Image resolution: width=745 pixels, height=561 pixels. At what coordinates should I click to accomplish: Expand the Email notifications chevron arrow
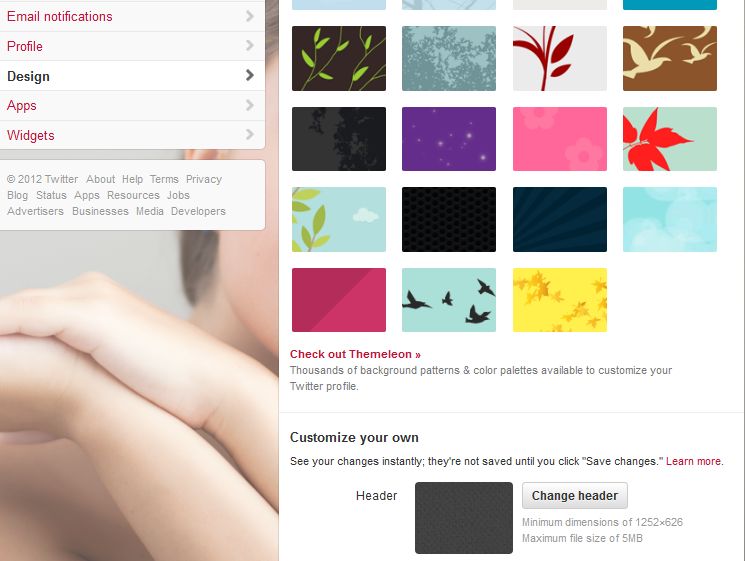click(x=250, y=16)
